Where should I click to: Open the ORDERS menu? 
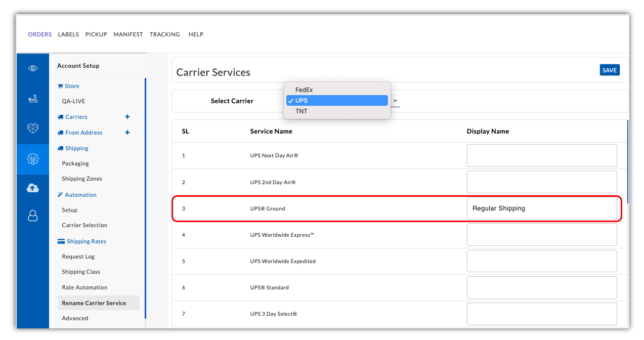point(40,34)
